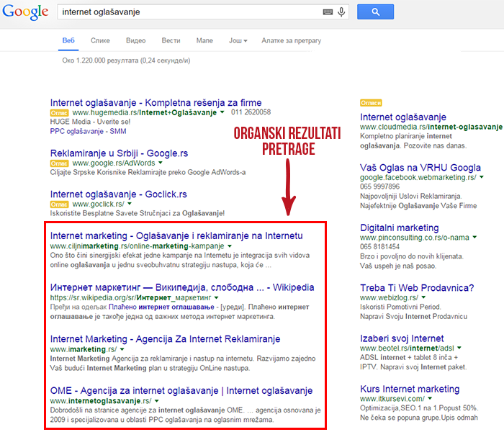Open 'OME - Agencija za internet oglašavanje' result
Viewport: 504px width, 432px height.
181,390
